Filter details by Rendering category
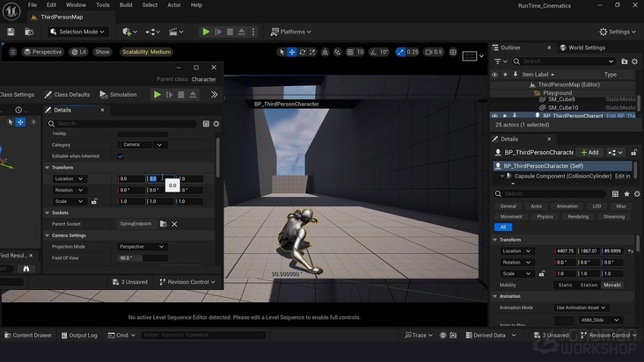This screenshot has height=362, width=644. [578, 216]
